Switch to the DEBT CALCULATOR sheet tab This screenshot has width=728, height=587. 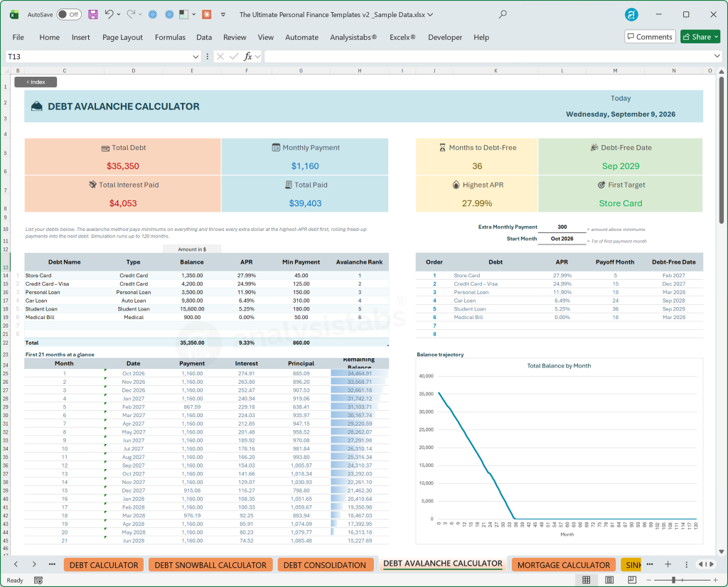[x=104, y=565]
